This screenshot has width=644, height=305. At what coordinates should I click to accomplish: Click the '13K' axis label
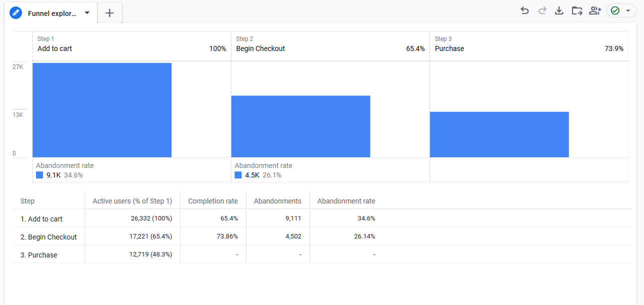18,115
